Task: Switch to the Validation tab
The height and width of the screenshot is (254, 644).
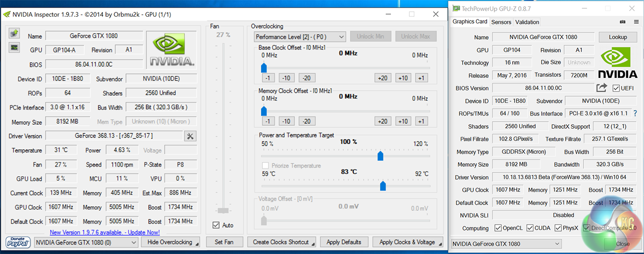Action: click(527, 22)
